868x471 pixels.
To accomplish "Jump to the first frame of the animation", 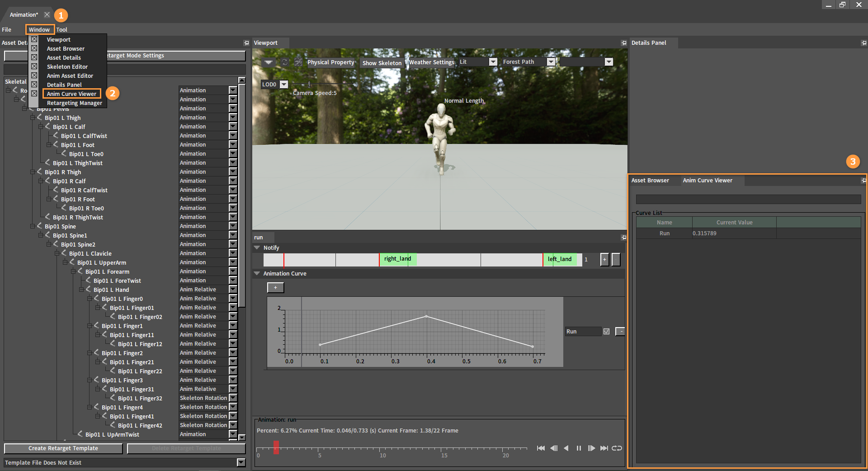I will click(541, 448).
